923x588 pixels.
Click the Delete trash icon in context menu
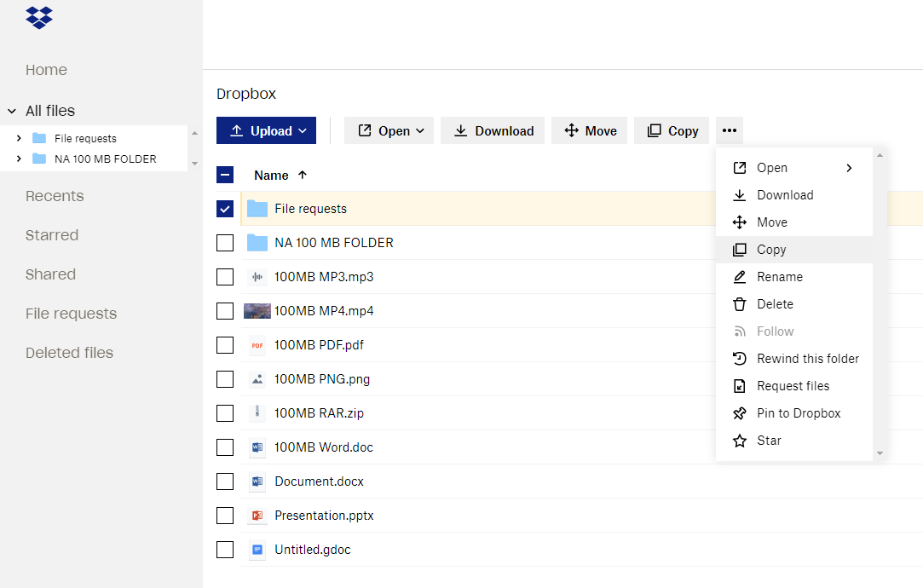click(x=738, y=303)
